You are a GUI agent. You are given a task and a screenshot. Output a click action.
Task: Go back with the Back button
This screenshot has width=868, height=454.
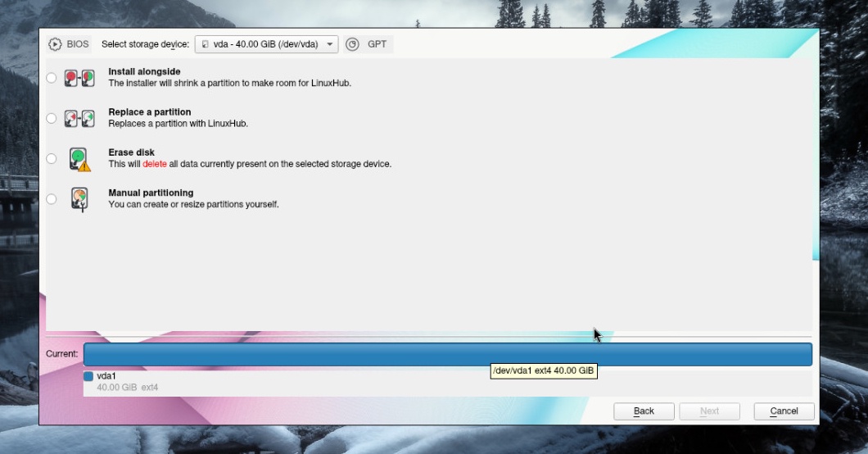point(644,411)
